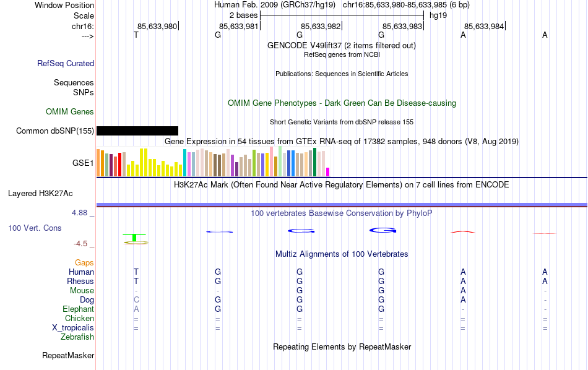Click the RefSeq genes from NCBI title

[342, 54]
